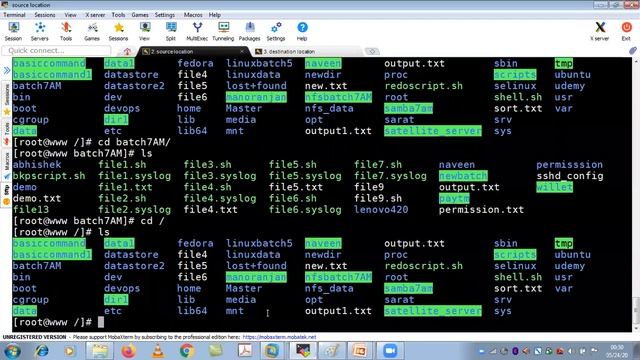Image resolution: width=640 pixels, height=360 pixels.
Task: Follow the mobaxterm.mobatek.net link
Action: [x=279, y=337]
